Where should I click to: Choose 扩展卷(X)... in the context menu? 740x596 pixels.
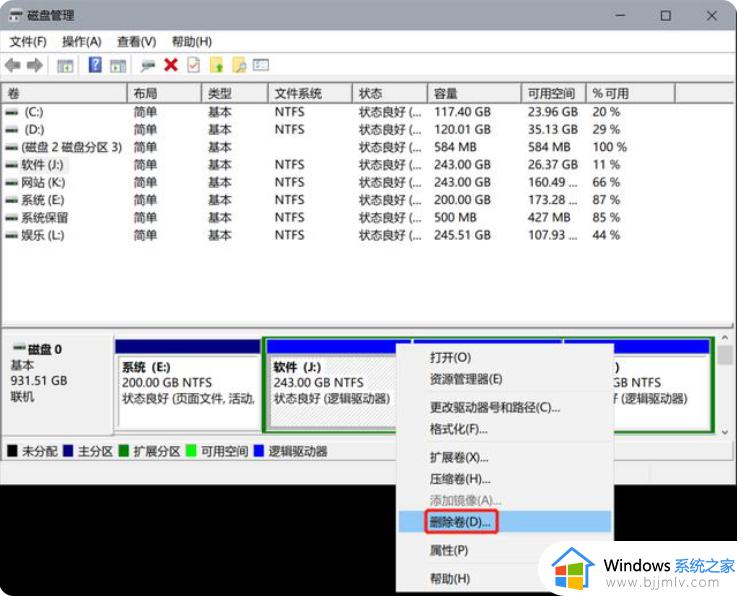[505, 457]
